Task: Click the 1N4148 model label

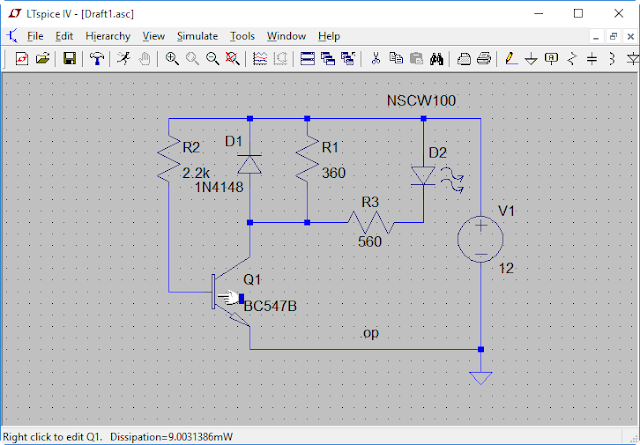Action: pyautogui.click(x=219, y=187)
